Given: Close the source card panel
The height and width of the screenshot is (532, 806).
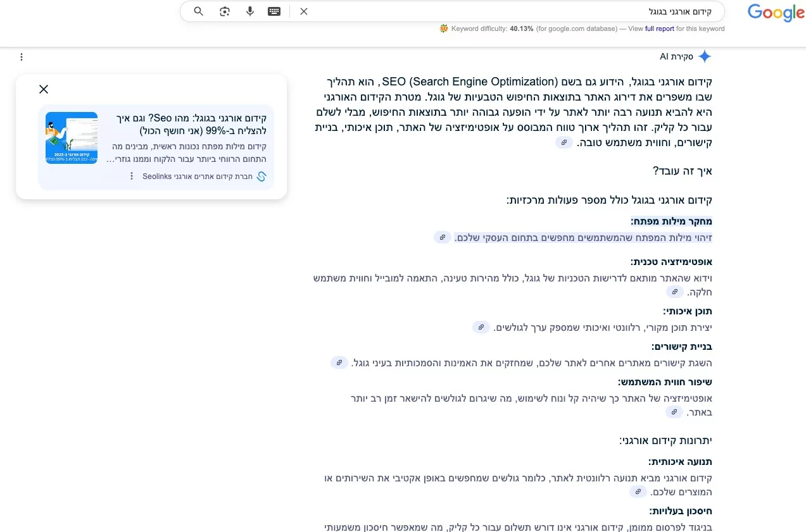Looking at the screenshot, I should tap(44, 89).
